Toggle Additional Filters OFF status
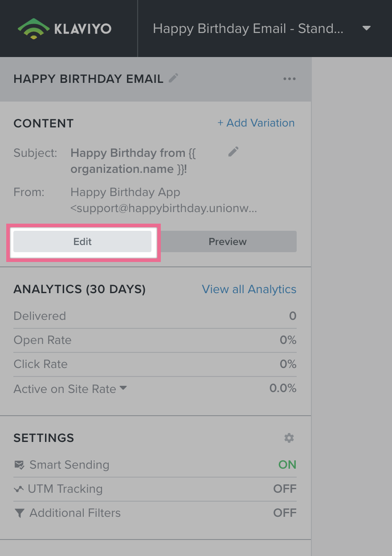392x556 pixels. pyautogui.click(x=285, y=513)
